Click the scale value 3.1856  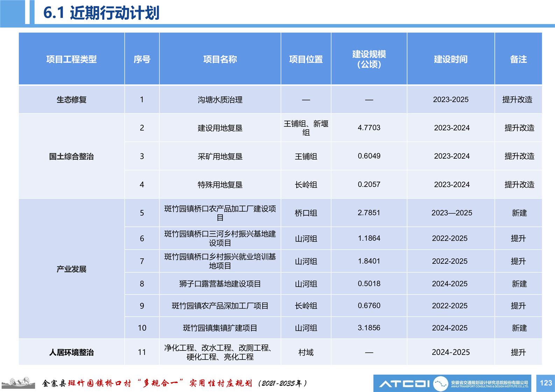coord(369,328)
